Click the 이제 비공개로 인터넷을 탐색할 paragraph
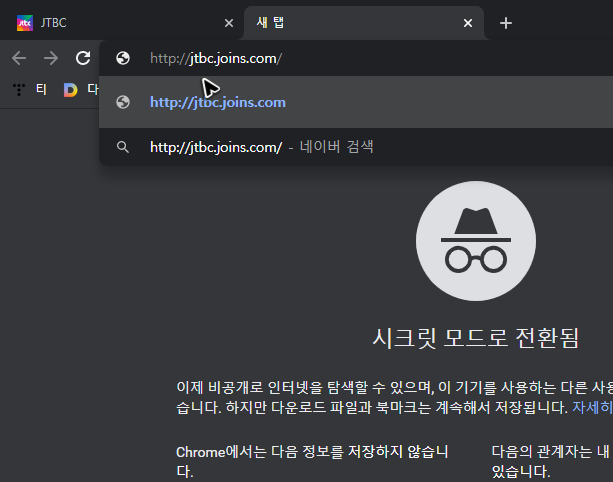This screenshot has width=613, height=482. click(394, 397)
